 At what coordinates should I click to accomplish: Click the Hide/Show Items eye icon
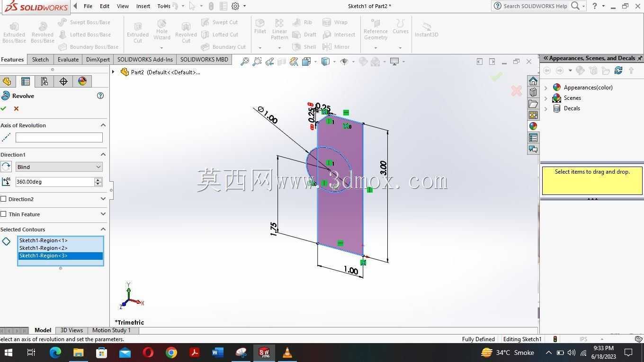pos(344,62)
